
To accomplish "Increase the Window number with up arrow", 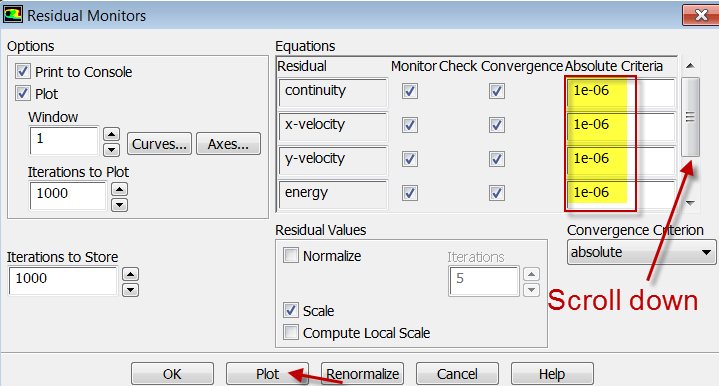I will coord(111,134).
